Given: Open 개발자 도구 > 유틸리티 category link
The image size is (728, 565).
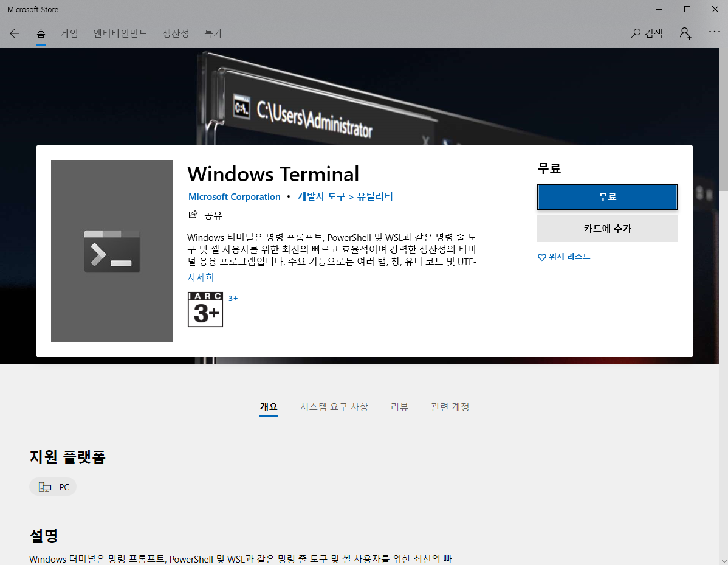Looking at the screenshot, I should coord(345,196).
